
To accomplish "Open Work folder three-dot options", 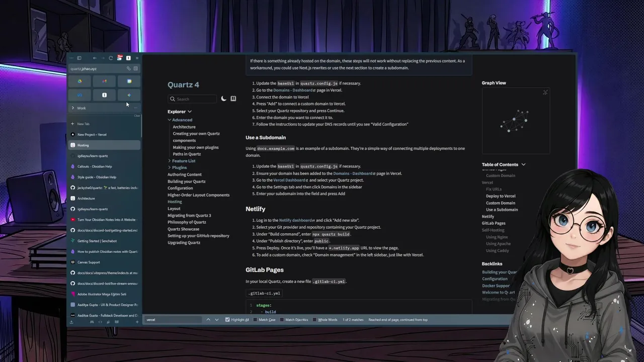I will click(135, 108).
